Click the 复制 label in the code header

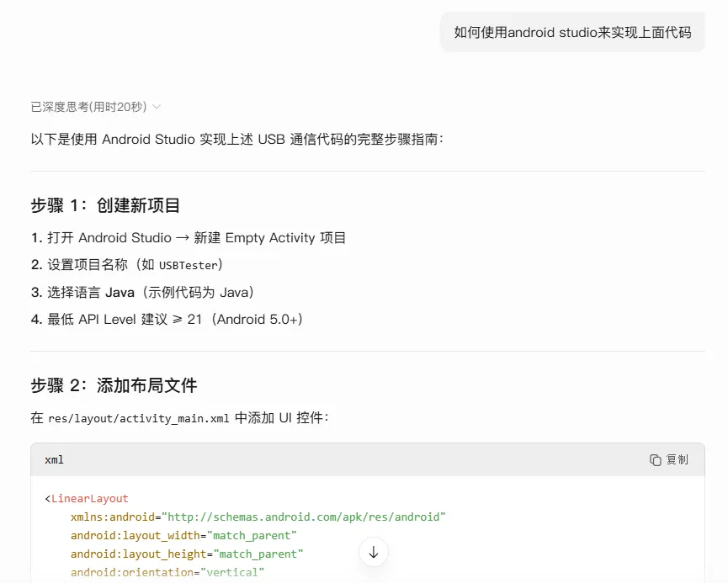[677, 460]
